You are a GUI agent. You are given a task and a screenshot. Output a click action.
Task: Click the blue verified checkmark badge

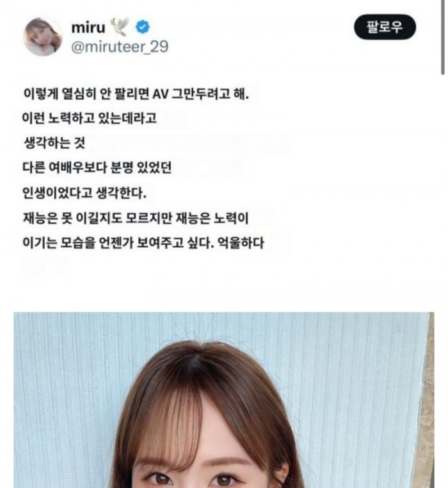(x=143, y=27)
